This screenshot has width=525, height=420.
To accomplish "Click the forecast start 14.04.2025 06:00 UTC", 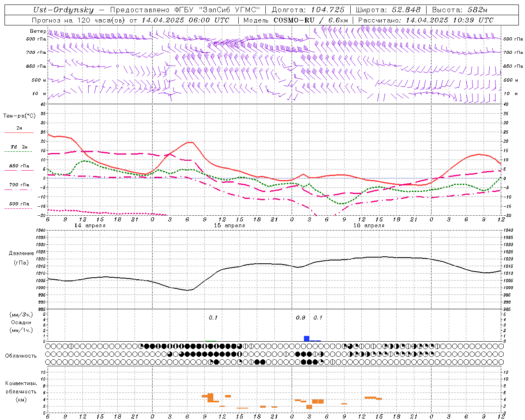I will 185,20.
